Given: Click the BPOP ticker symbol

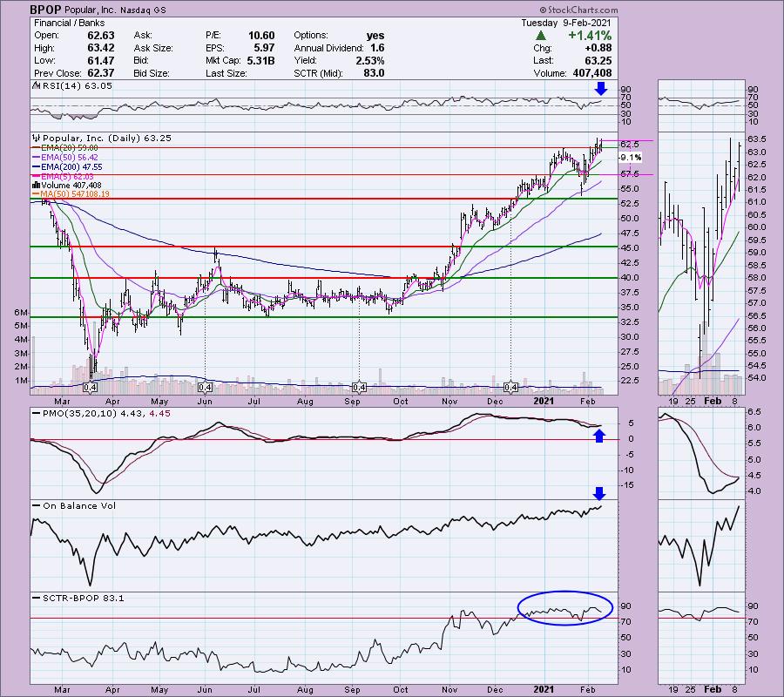Looking at the screenshot, I should click(45, 10).
